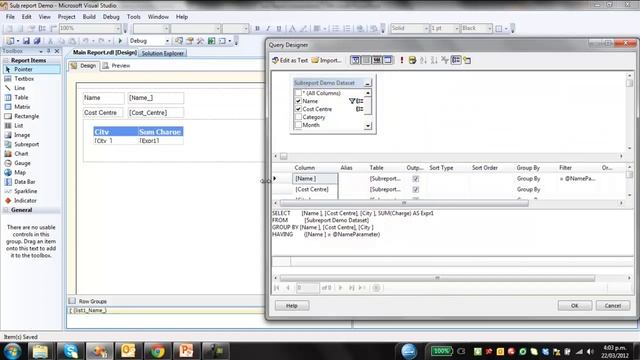This screenshot has height=360, width=640.
Task: Uncheck the Name column checkbox
Action: [298, 101]
